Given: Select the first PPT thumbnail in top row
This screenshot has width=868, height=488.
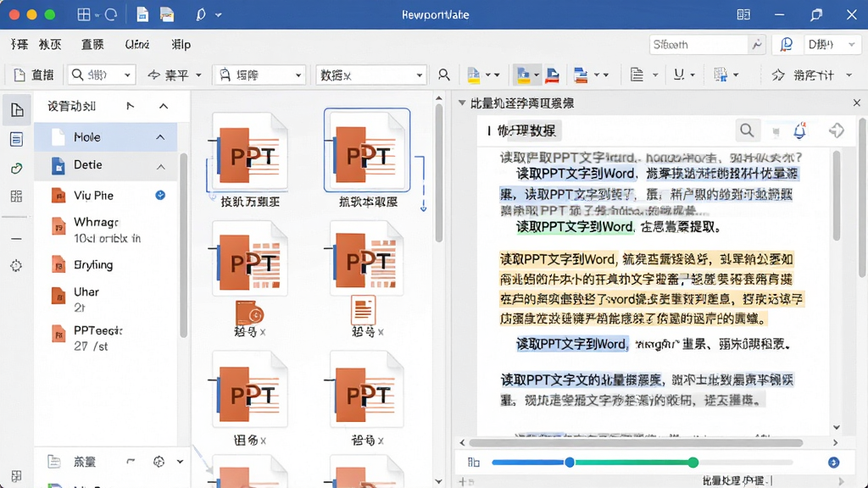Looking at the screenshot, I should coord(250,151).
